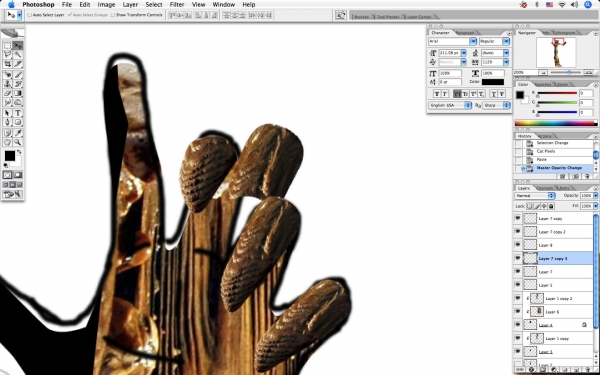This screenshot has width=600, height=375.
Task: Select the Notes tool
Action: pyautogui.click(x=7, y=133)
